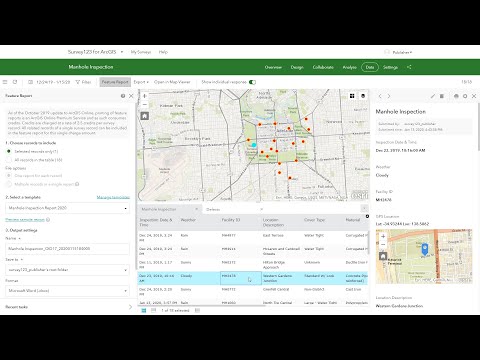Open the template dropdown 'Manhole Inspection Report 2020'
This screenshot has height=360, width=480.
(67, 208)
